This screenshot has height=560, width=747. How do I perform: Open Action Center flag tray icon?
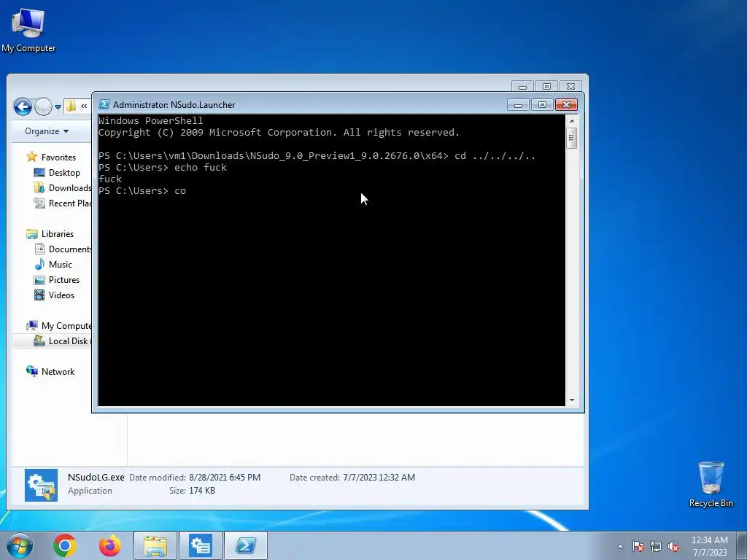tap(638, 547)
